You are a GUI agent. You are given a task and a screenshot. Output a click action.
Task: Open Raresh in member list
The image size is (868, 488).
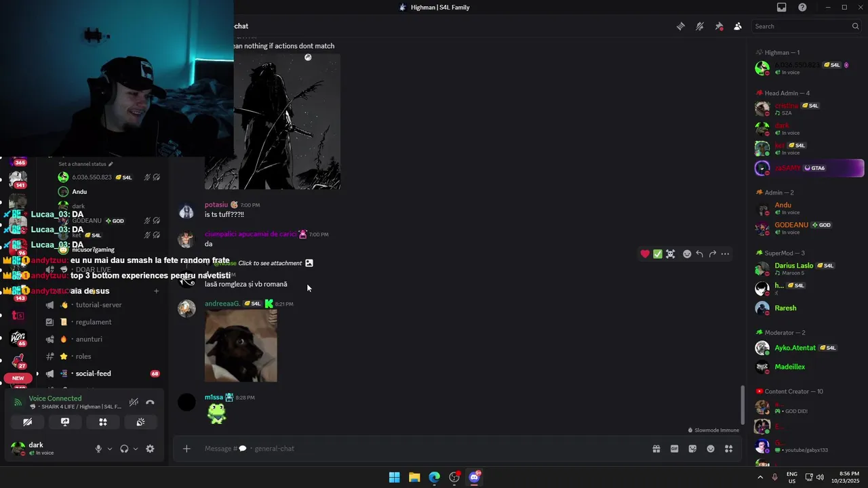[785, 308]
